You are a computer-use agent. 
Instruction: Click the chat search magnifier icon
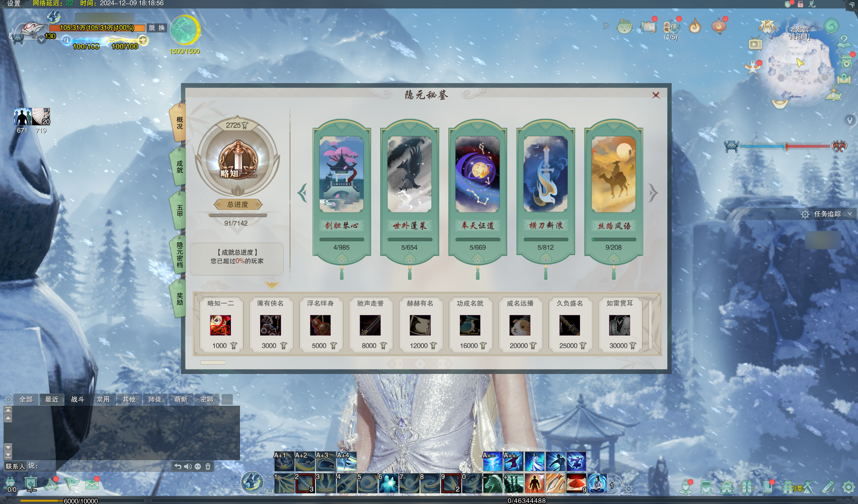pyautogui.click(x=227, y=399)
